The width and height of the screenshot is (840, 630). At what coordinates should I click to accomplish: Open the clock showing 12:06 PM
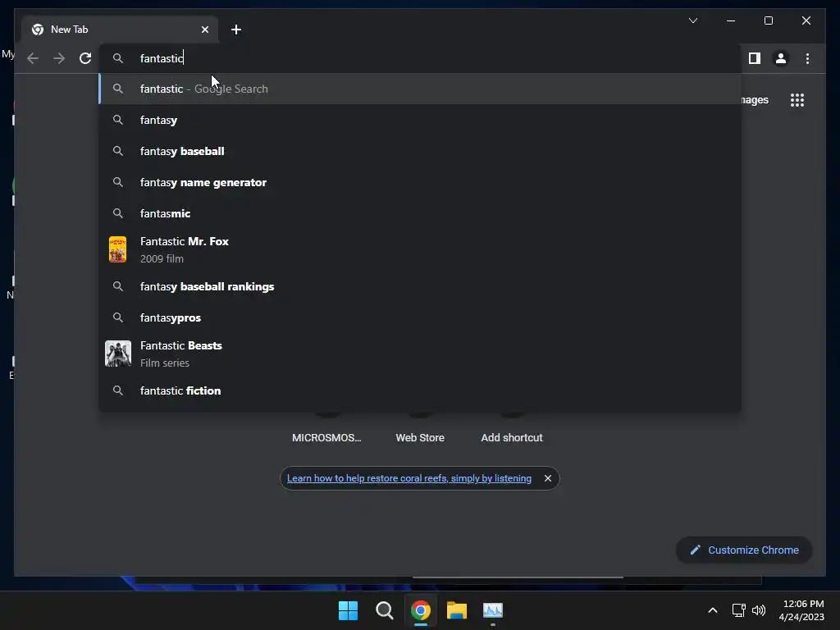coord(801,610)
